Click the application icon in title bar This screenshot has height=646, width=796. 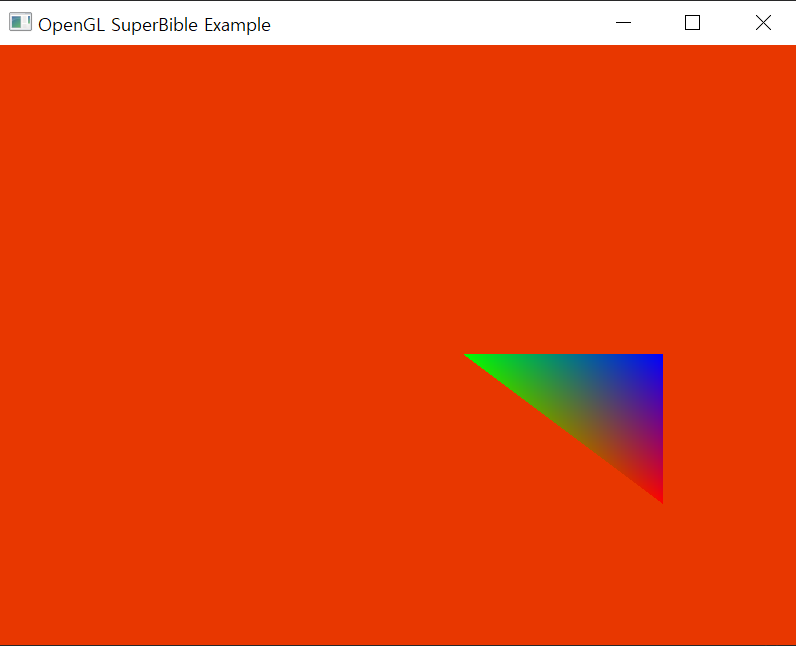point(20,22)
